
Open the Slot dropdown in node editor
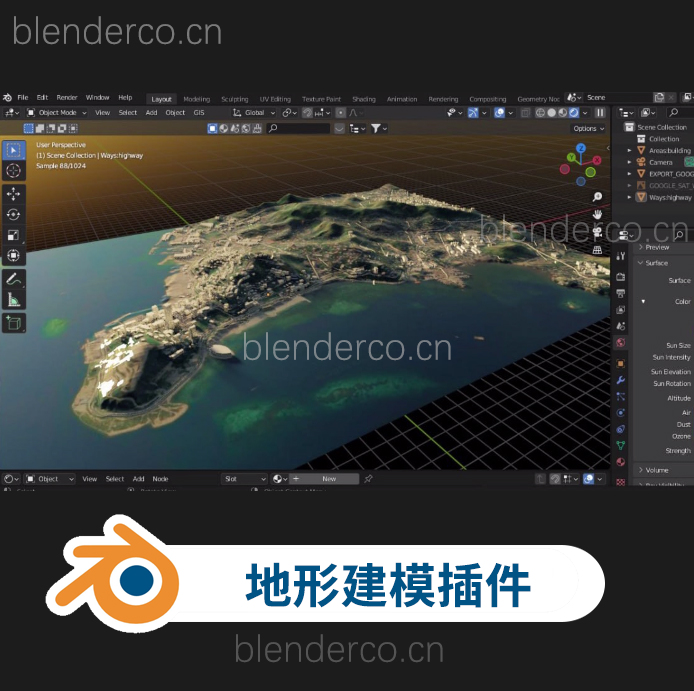tap(245, 479)
